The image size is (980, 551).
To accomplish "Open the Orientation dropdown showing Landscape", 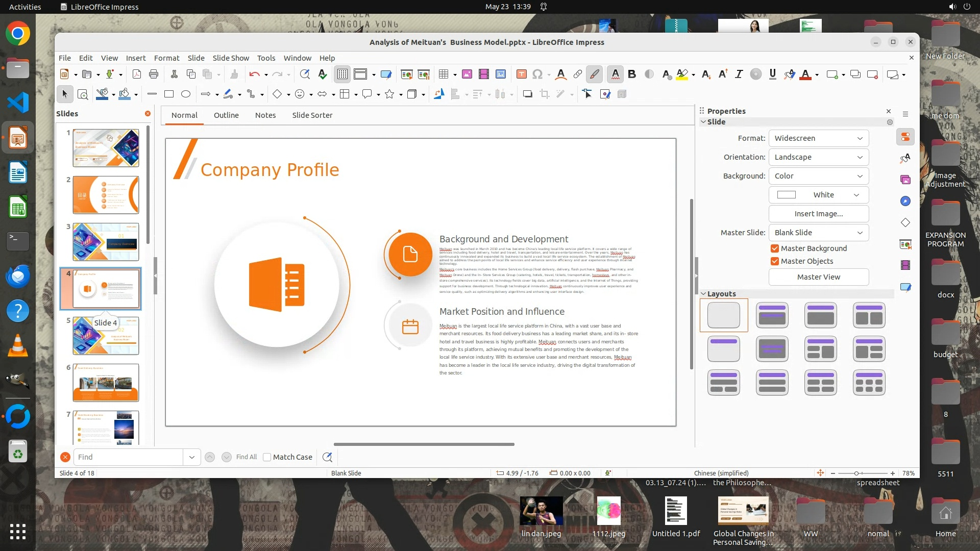I will point(818,157).
